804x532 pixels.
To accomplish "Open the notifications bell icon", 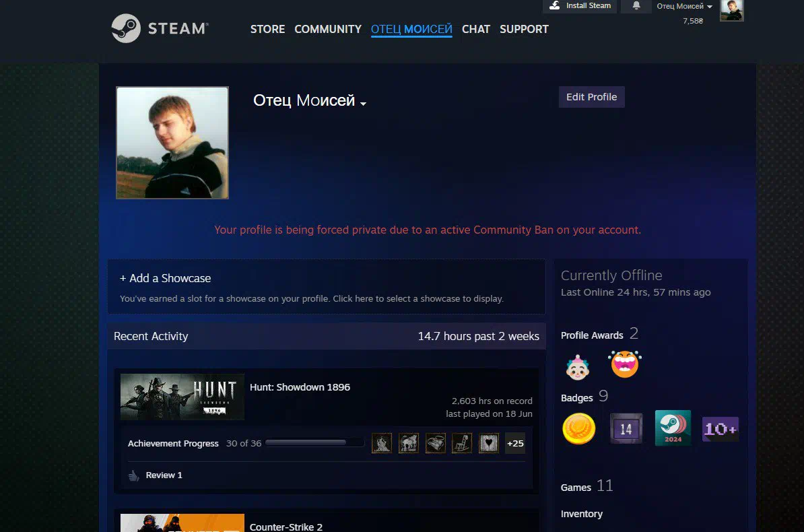I will tap(636, 5).
